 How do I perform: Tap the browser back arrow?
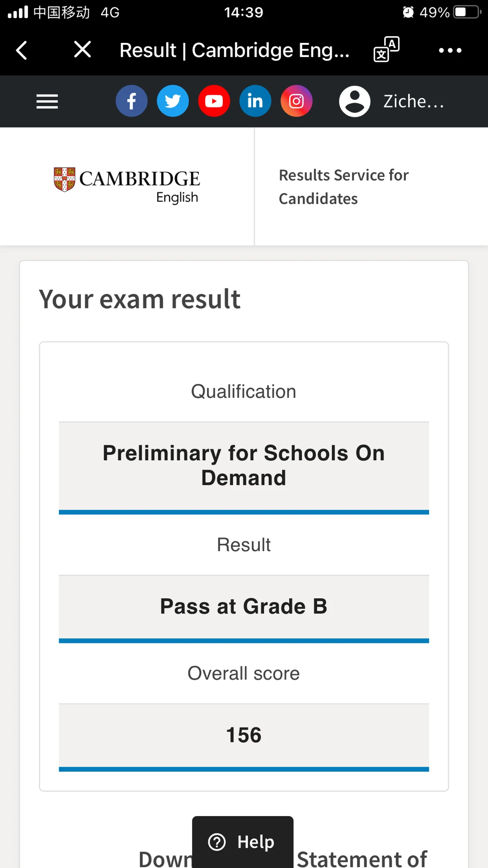(x=22, y=50)
